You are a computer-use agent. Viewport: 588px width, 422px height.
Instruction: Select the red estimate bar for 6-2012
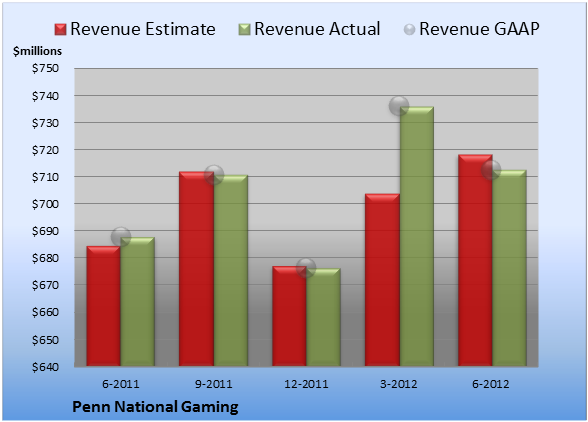[x=475, y=260]
